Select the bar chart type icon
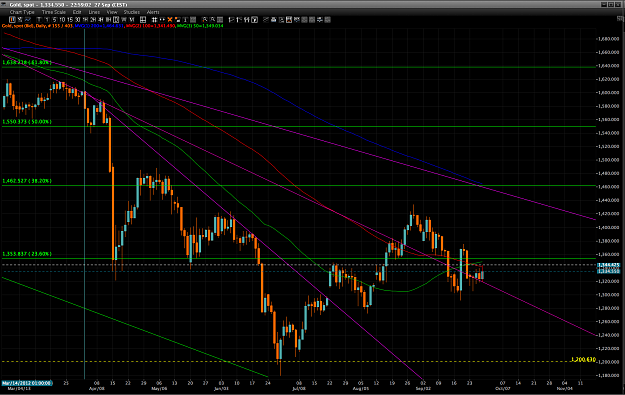625x395 pixels. (20, 20)
